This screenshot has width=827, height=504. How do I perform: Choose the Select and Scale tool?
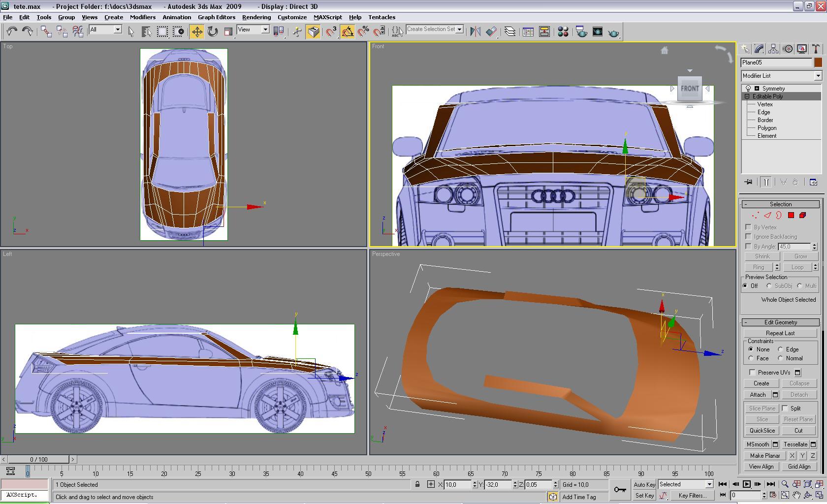click(228, 31)
